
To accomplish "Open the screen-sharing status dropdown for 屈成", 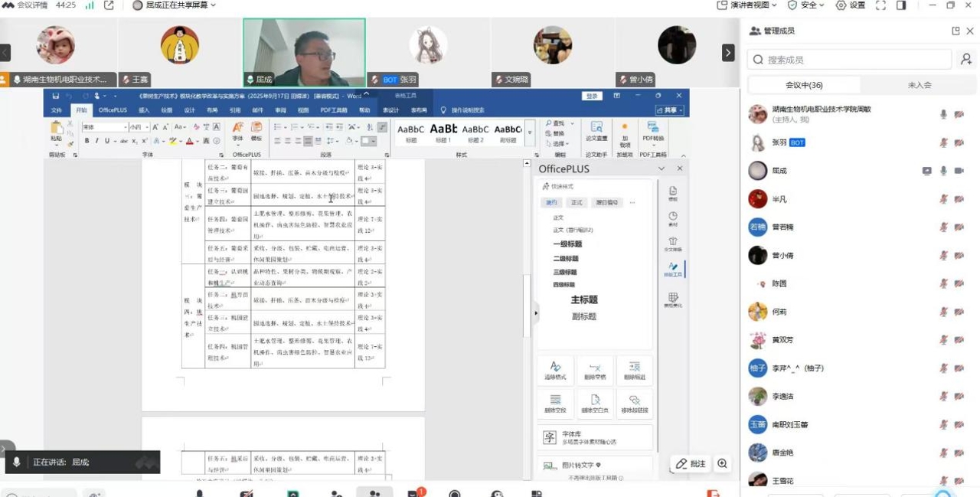I will pyautogui.click(x=175, y=5).
